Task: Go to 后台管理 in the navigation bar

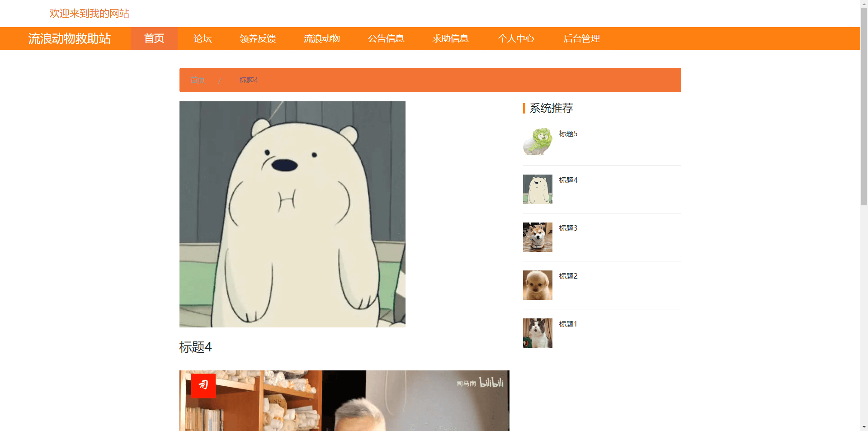Action: click(582, 38)
